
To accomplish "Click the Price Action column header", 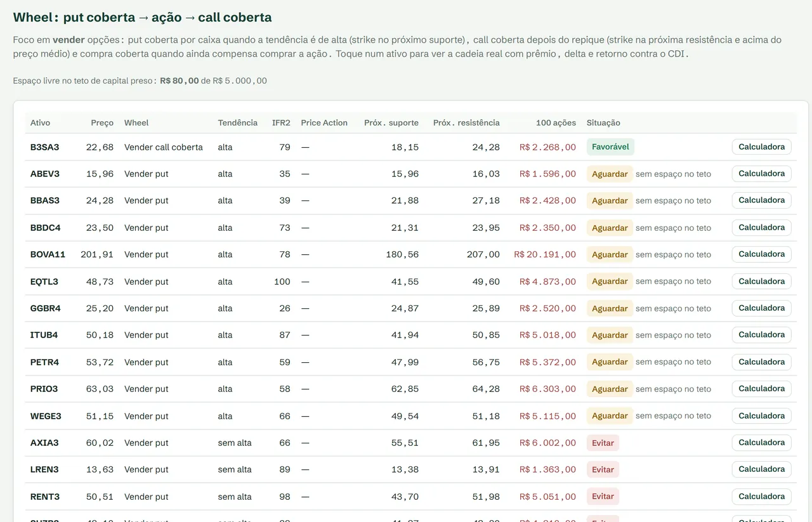I will click(324, 123).
